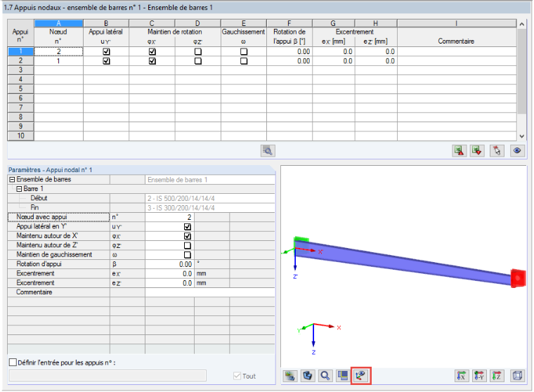Image resolution: width=534 pixels, height=392 pixels.
Task: Select column header I 'Commentaire'
Action: pyautogui.click(x=456, y=23)
